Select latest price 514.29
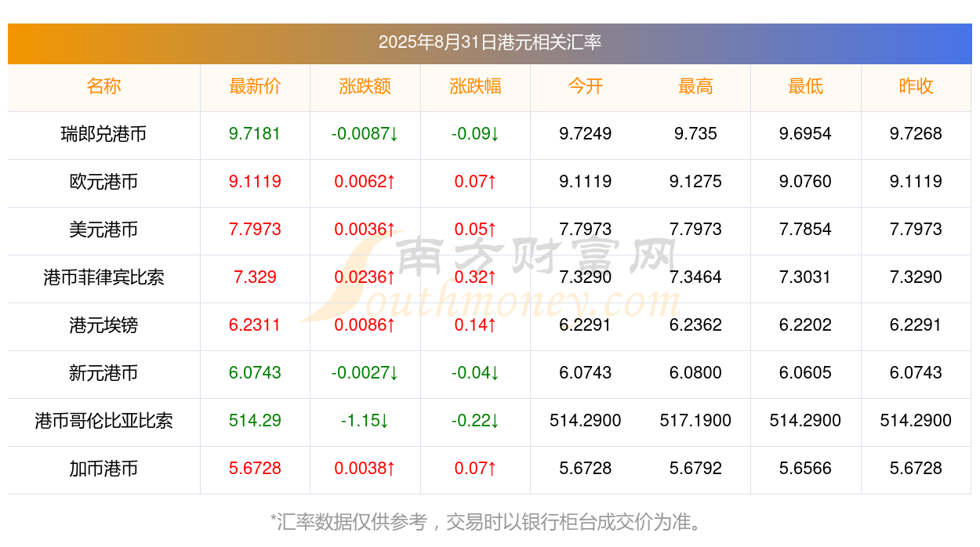This screenshot has height=547, width=980. (x=255, y=421)
